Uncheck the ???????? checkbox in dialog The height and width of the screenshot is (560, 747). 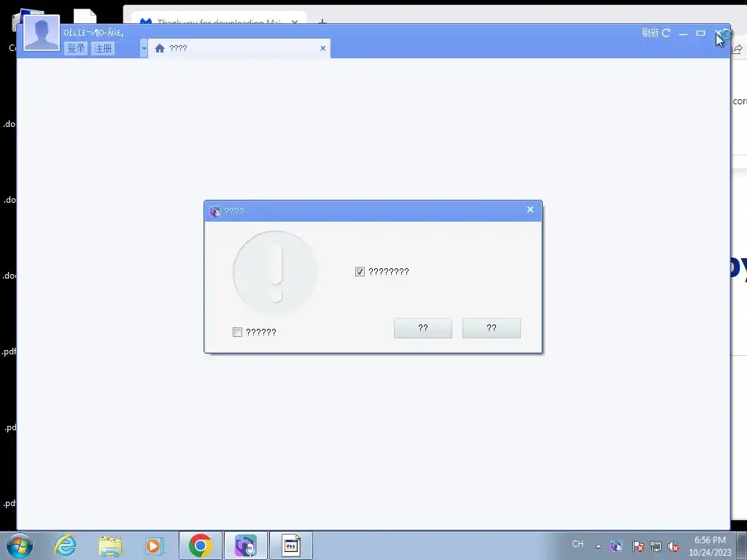(x=360, y=271)
